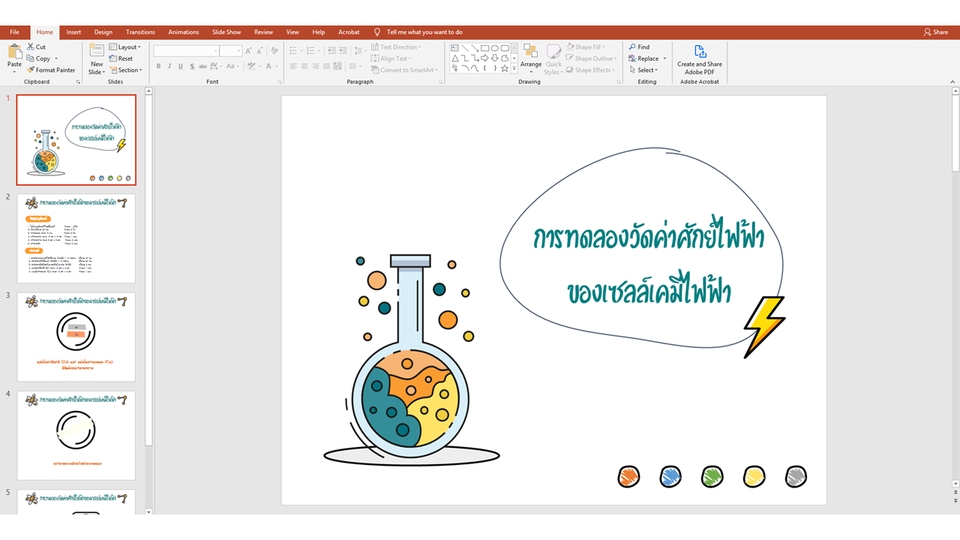Reset the slide layout

point(121,58)
